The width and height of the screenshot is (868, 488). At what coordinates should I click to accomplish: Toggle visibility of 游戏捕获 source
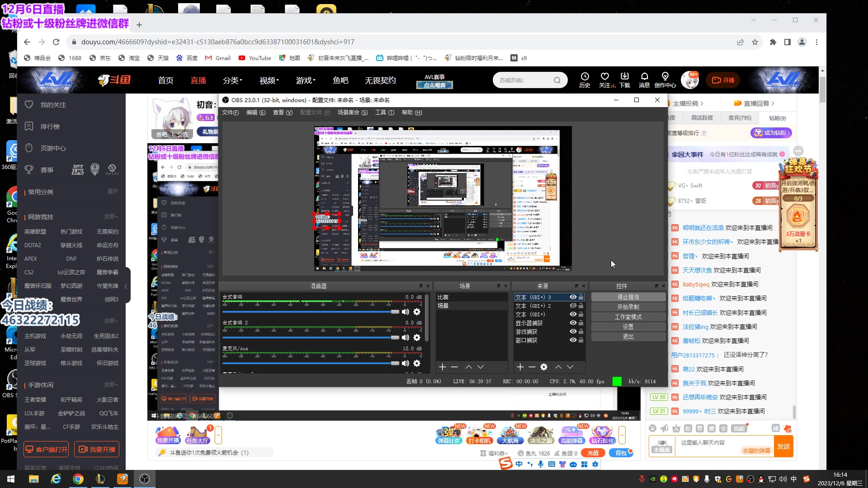(x=573, y=332)
